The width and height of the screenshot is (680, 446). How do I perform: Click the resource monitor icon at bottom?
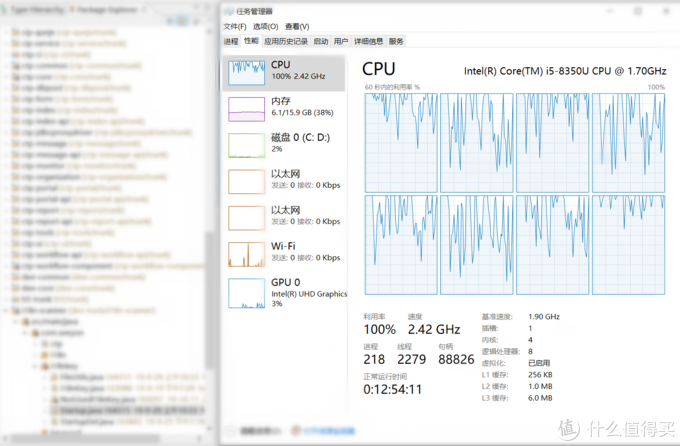297,430
